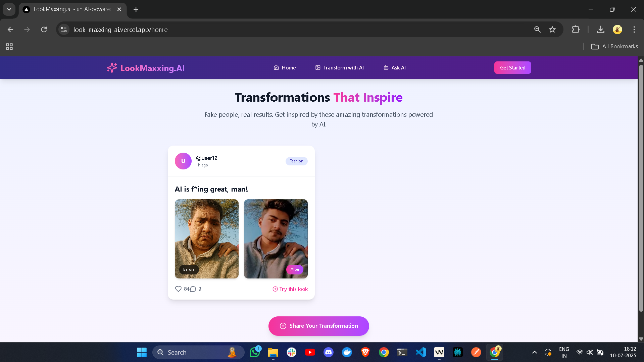644x362 pixels.
Task: Click the sparkle logo beside LookMaxxing.AI
Action: click(111, 67)
